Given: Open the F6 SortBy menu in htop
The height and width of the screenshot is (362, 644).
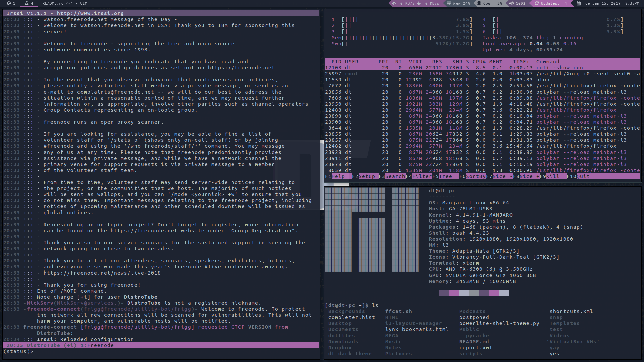Looking at the screenshot, I should 475,176.
